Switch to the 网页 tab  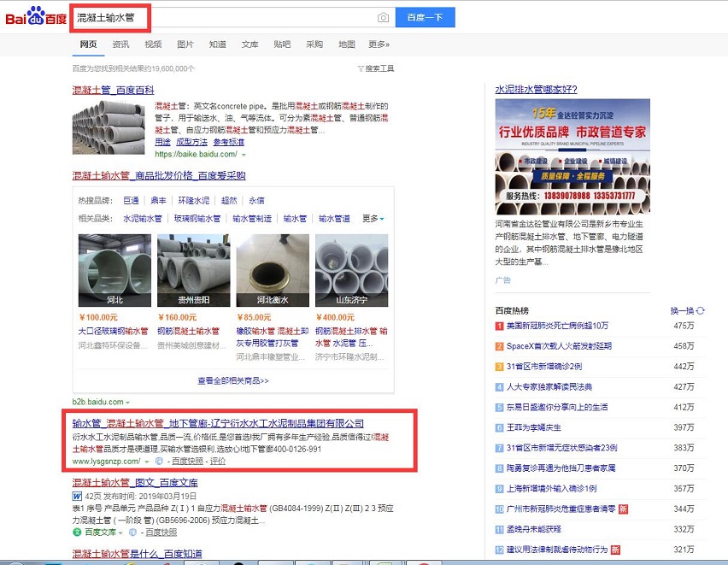coord(88,44)
